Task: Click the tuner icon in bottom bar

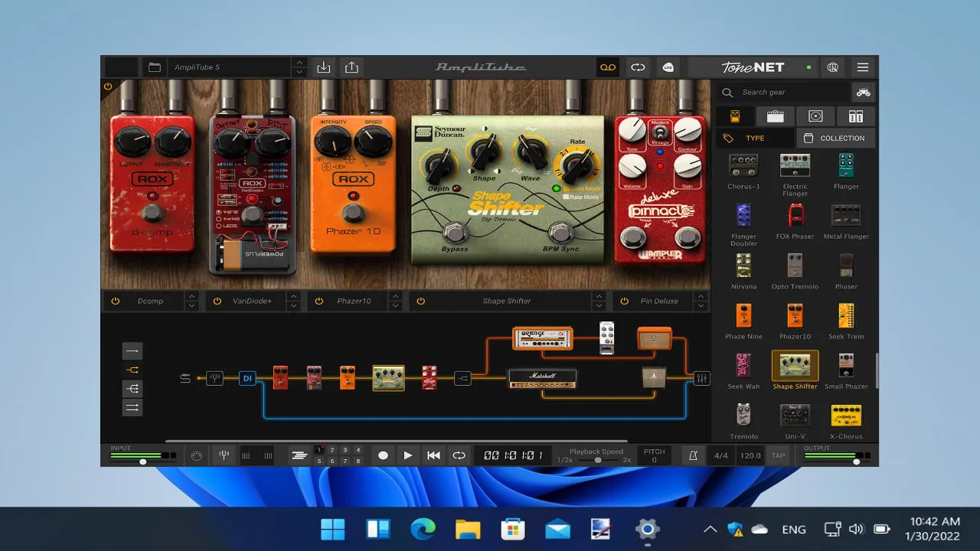Action: tap(224, 455)
